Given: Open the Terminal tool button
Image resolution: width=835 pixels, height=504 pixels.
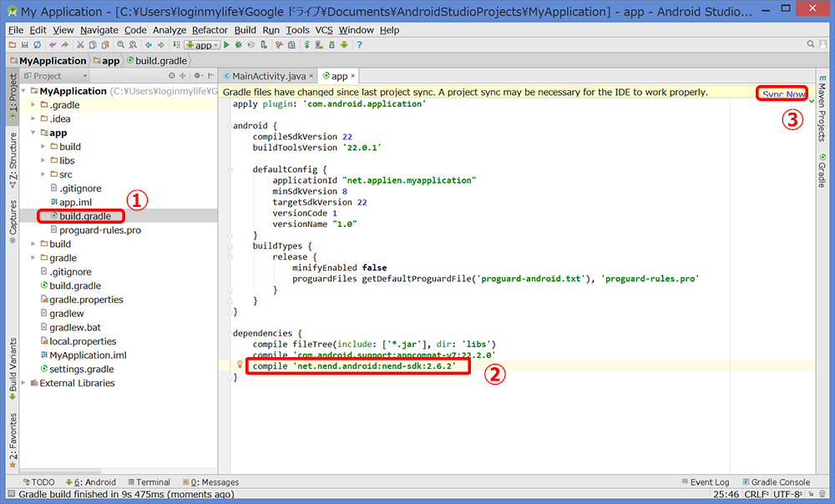Looking at the screenshot, I should (x=149, y=482).
